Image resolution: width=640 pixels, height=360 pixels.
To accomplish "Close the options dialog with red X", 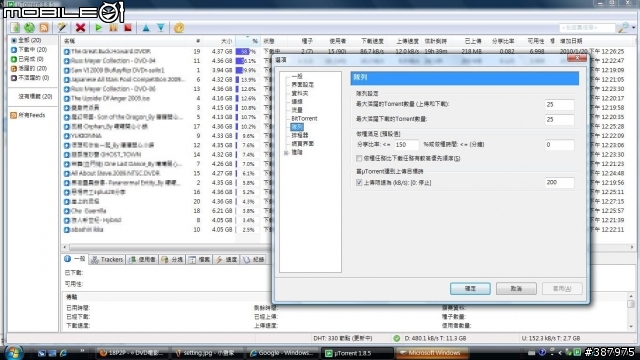I will tap(577, 58).
